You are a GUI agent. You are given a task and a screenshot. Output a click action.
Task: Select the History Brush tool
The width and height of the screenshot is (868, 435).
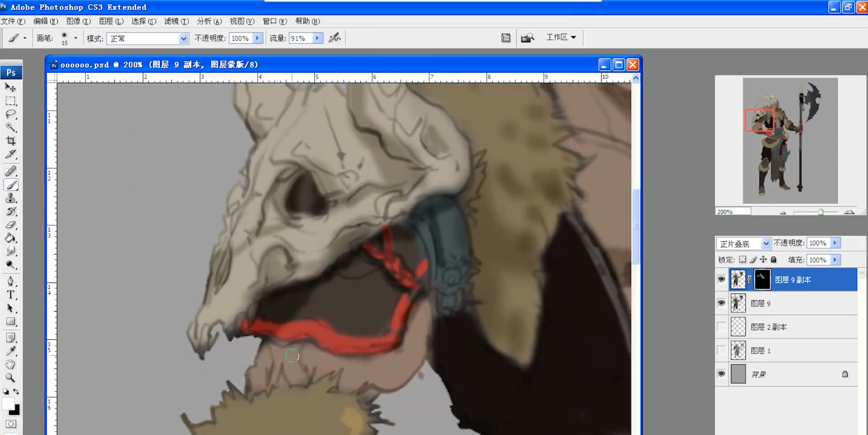(10, 211)
